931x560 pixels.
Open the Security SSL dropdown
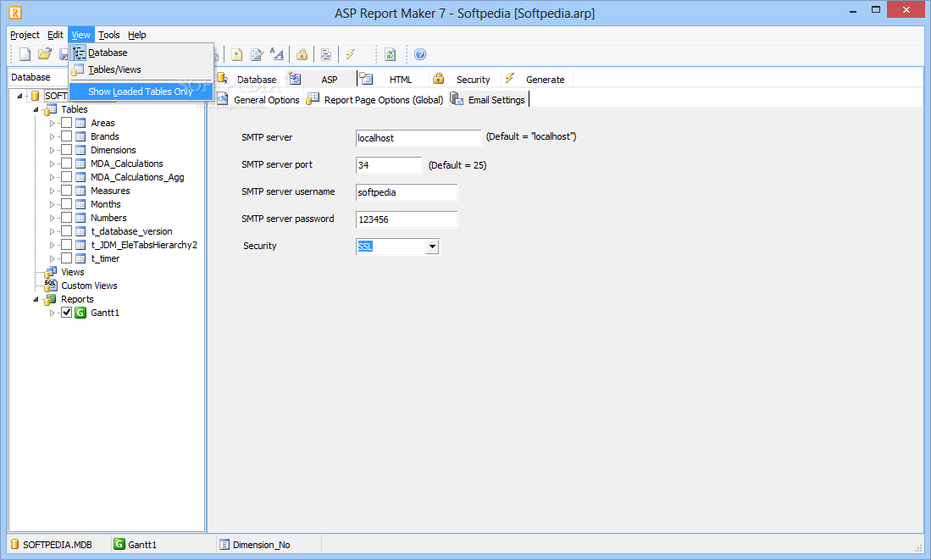tap(432, 247)
